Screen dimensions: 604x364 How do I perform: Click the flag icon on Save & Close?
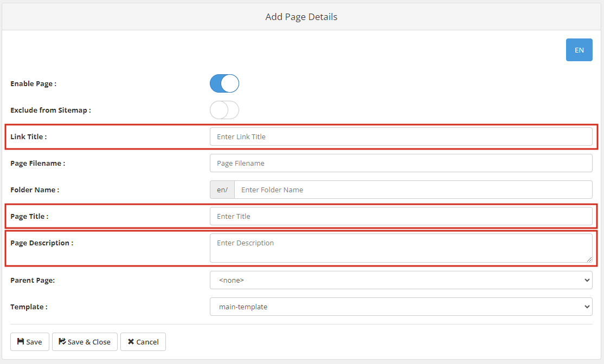[x=61, y=341]
